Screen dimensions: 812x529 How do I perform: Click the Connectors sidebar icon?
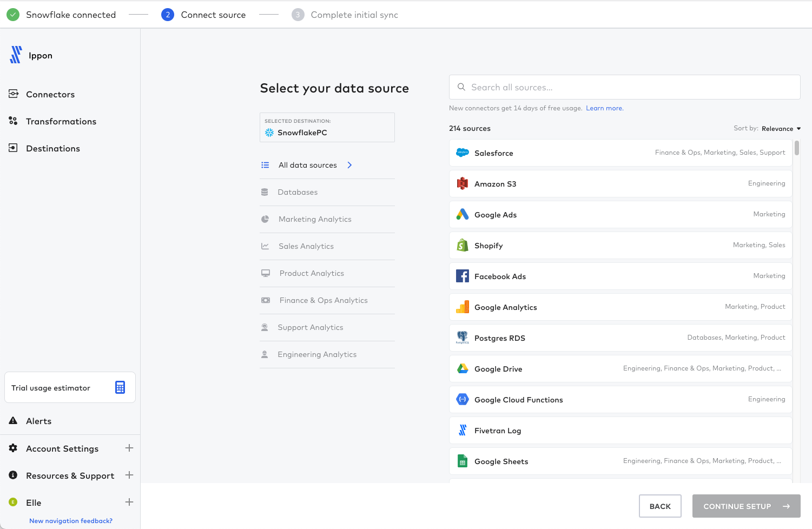pyautogui.click(x=14, y=94)
